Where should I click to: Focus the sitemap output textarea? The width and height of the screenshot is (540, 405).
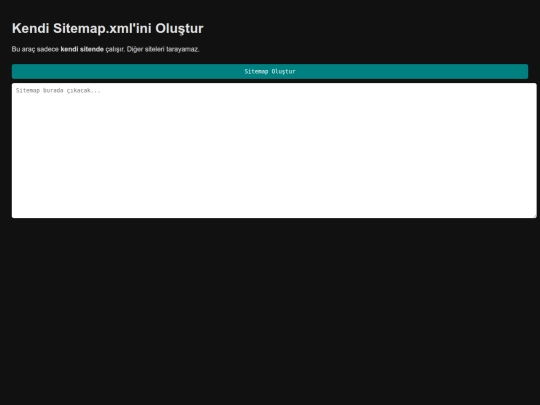pos(274,150)
